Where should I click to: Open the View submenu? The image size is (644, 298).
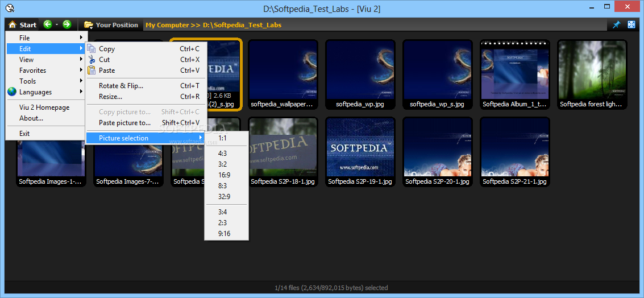click(45, 60)
